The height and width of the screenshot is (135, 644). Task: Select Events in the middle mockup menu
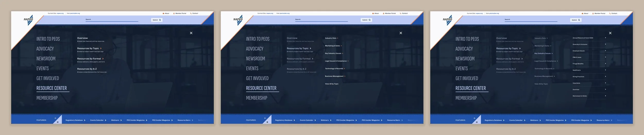coord(252,68)
